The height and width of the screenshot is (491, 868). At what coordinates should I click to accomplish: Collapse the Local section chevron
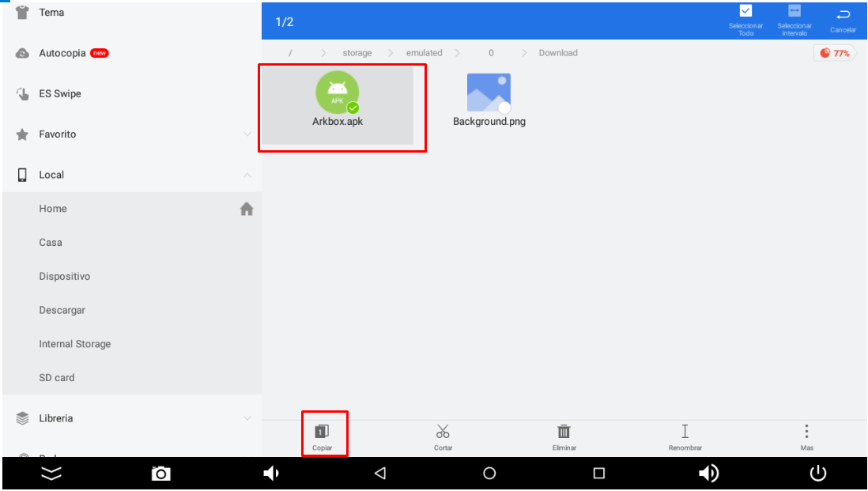[247, 175]
